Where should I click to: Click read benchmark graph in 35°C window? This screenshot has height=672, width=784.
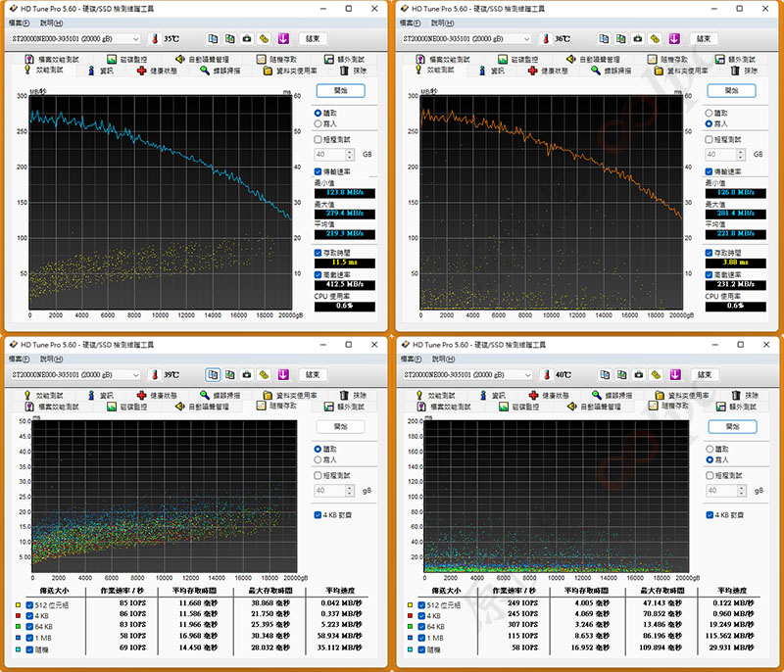(161, 203)
